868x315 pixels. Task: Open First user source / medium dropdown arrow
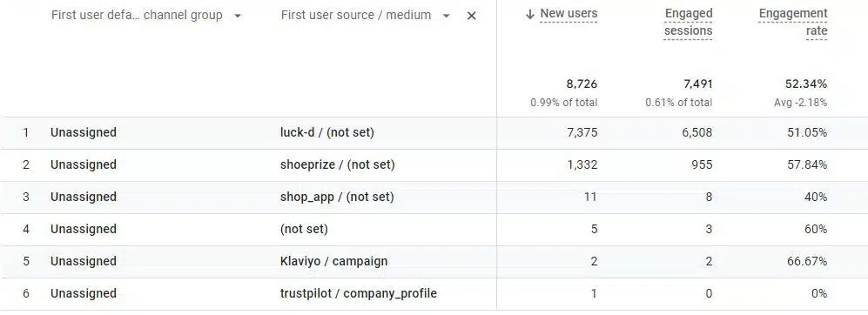pos(446,16)
